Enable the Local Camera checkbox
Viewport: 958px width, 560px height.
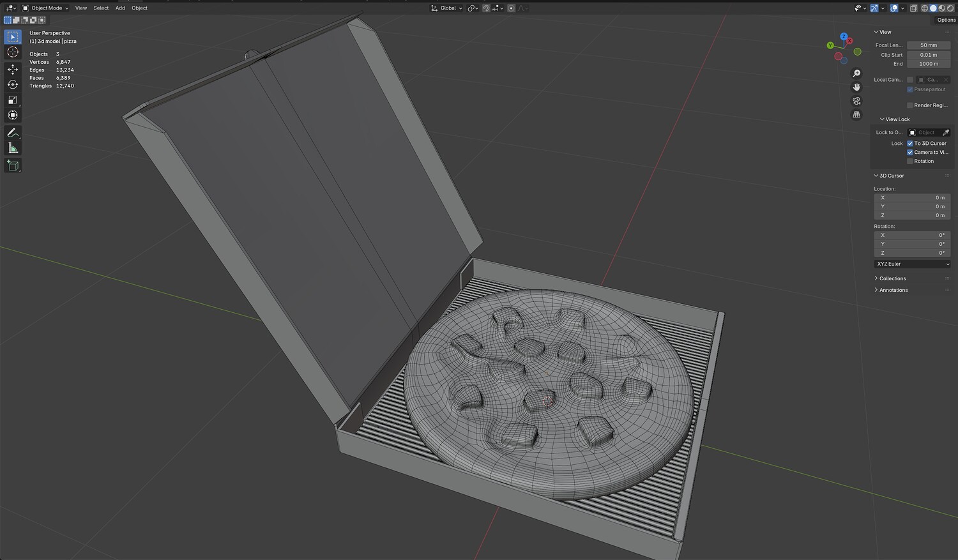[910, 80]
